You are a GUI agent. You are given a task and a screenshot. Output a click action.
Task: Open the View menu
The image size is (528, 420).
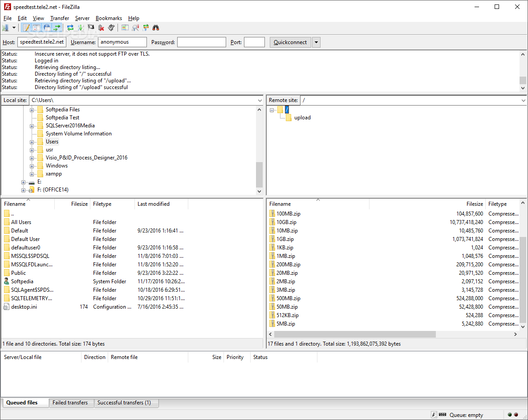(x=38, y=18)
